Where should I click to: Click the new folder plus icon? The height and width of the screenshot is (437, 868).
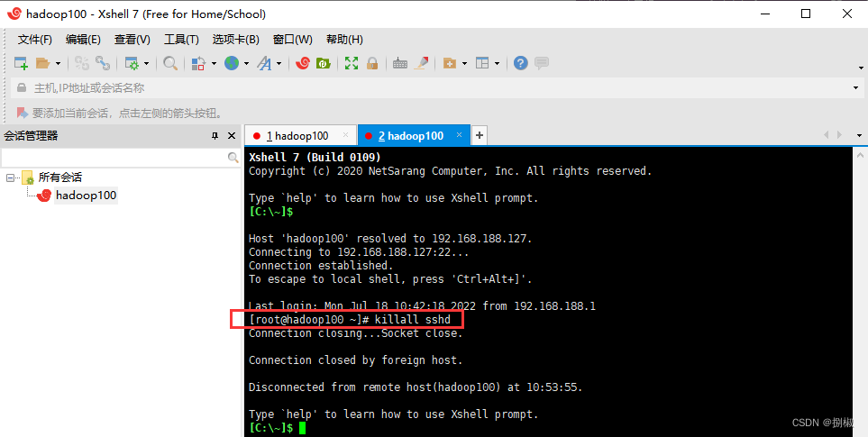[450, 63]
